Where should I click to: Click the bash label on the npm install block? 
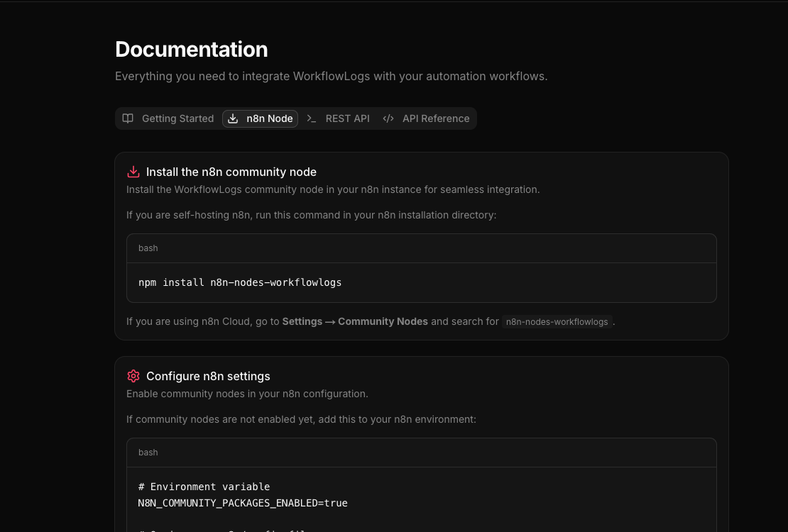tap(148, 248)
